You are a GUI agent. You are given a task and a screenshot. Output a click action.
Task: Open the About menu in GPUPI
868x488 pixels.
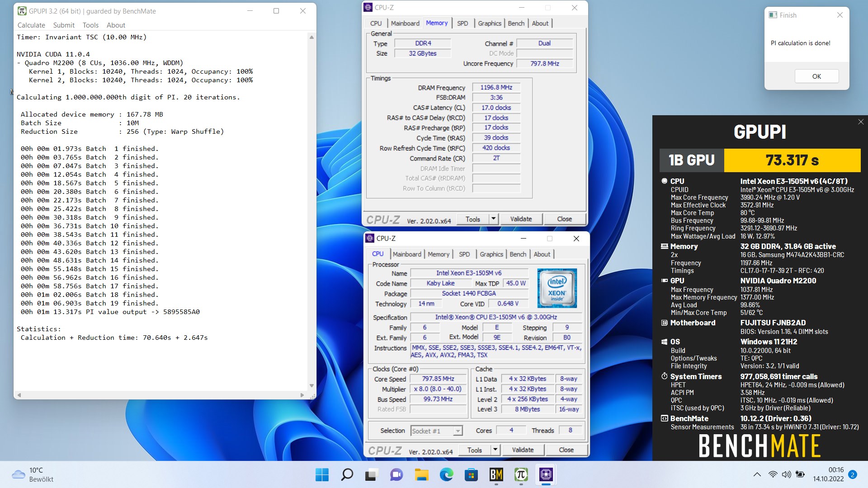[116, 25]
